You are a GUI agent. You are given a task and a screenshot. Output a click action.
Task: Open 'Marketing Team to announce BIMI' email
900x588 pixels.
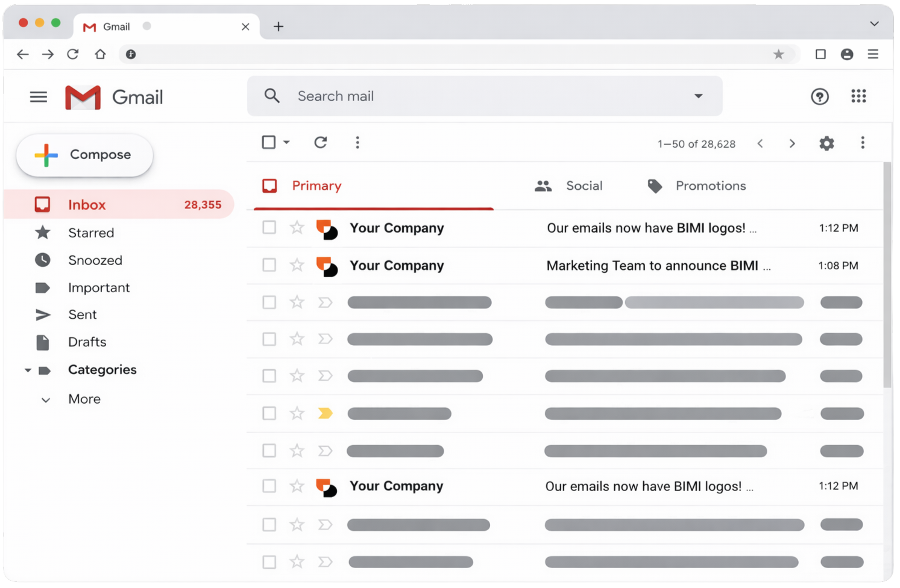pyautogui.click(x=658, y=266)
